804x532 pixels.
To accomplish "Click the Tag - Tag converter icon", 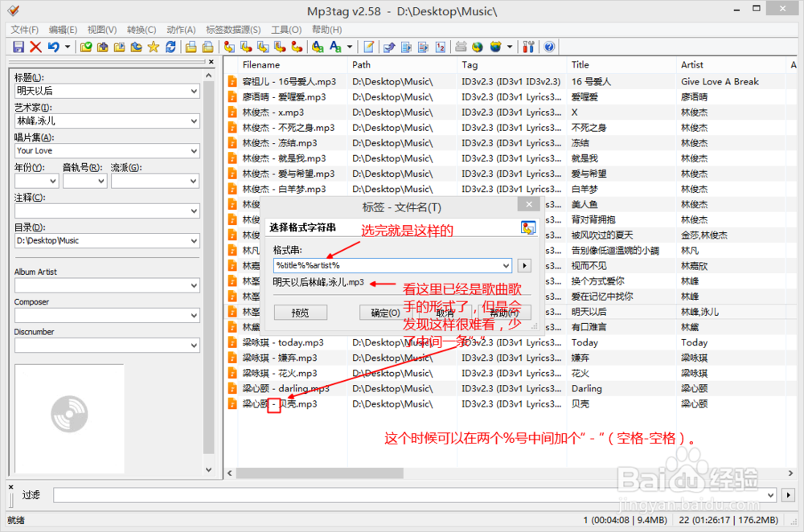I will (x=297, y=47).
